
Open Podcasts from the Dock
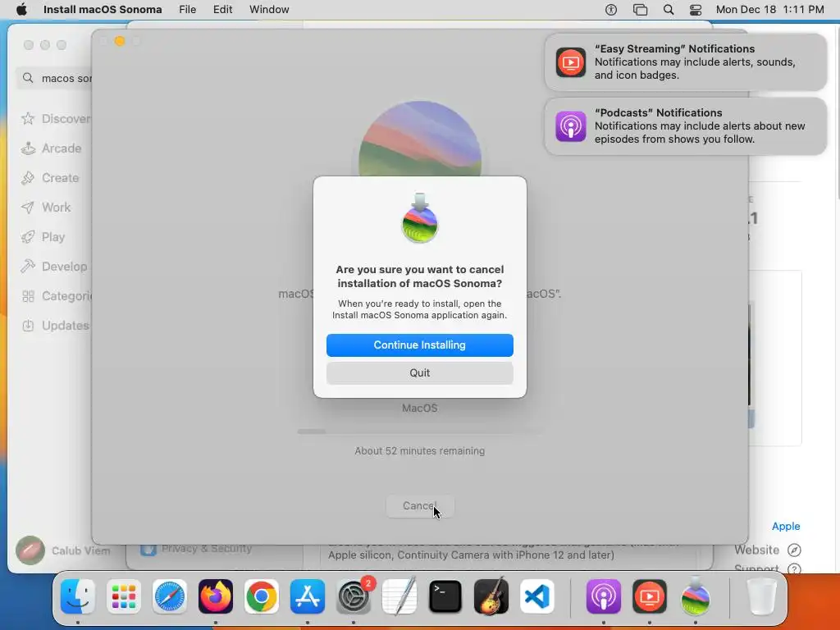604,596
